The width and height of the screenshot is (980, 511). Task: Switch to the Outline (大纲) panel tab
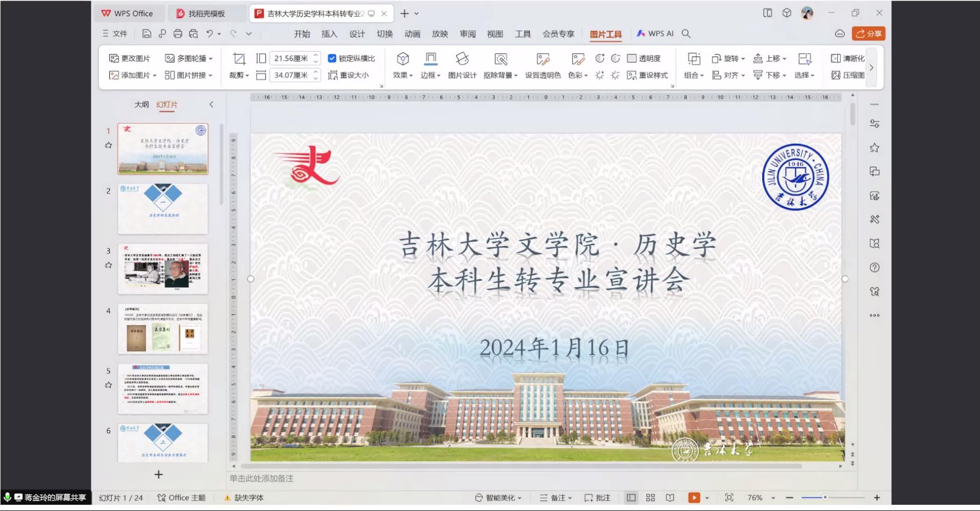tap(141, 104)
